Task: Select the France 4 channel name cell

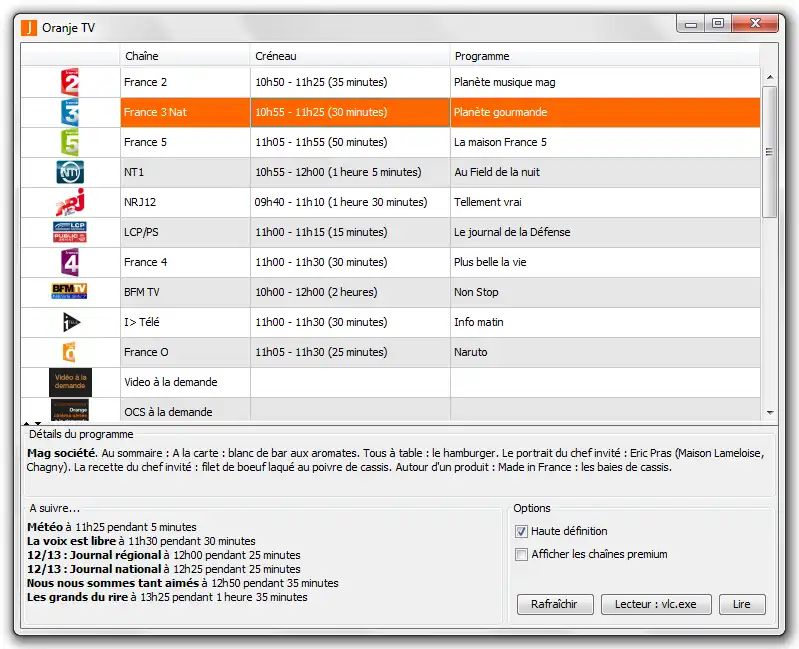Action: click(185, 262)
